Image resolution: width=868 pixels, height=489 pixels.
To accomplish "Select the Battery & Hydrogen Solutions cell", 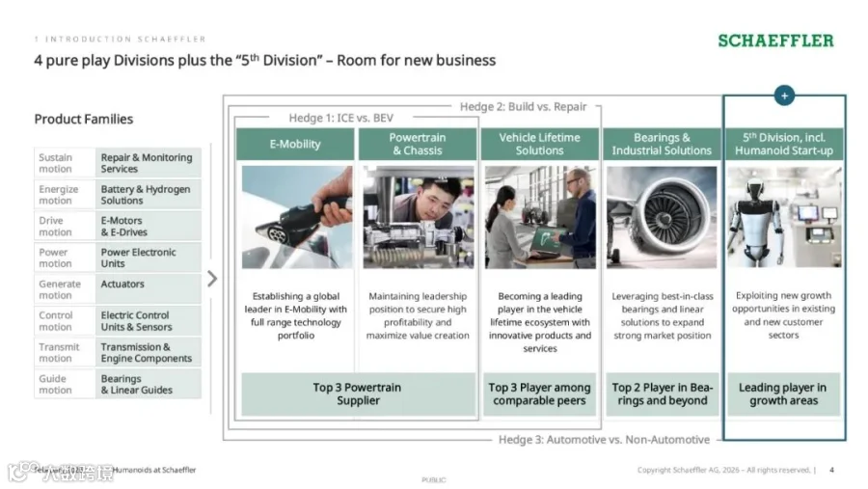I will 149,195.
